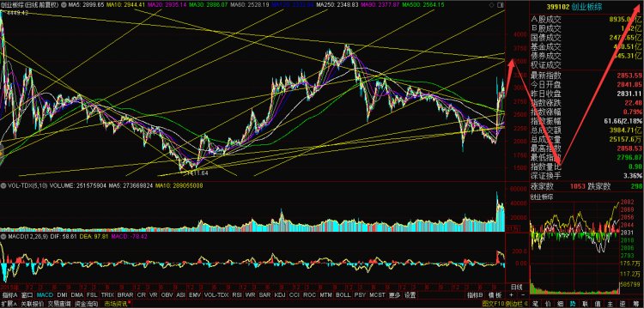Viewport: 644px width, 309px height.
Task: Switch to the highlighted 势 view
Action: click(x=573, y=304)
